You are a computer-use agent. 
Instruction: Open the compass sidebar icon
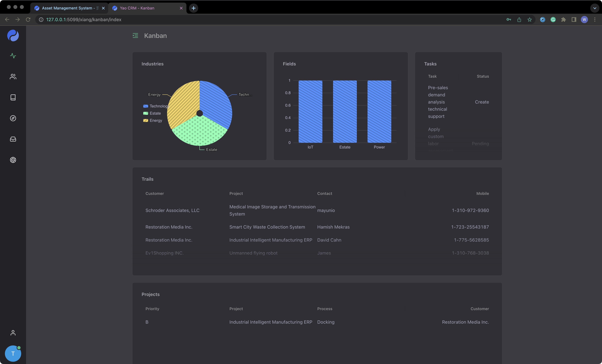[x=13, y=118]
